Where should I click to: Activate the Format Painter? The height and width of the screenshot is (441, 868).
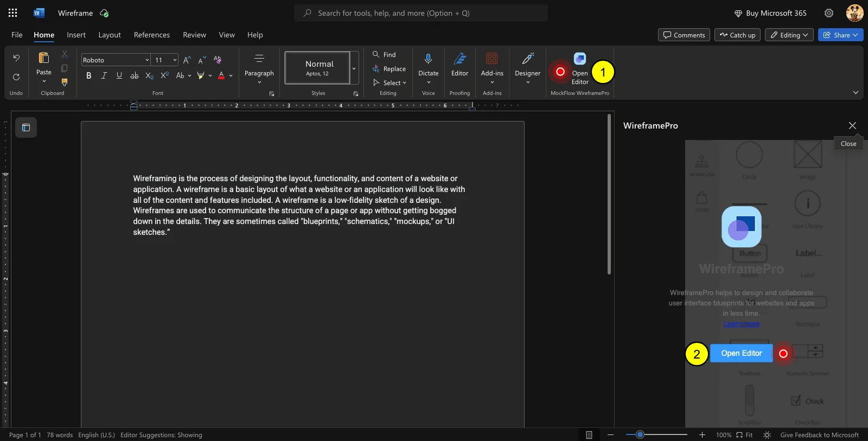click(x=65, y=82)
